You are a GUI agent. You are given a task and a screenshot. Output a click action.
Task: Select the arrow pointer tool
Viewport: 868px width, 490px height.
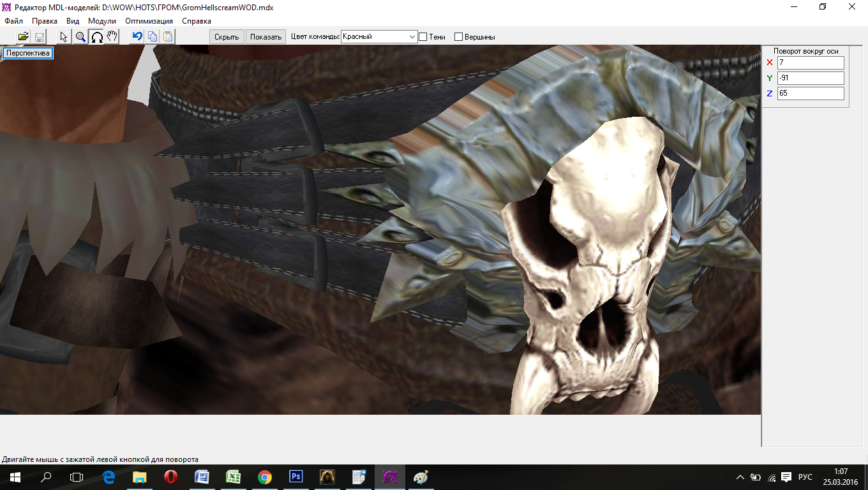64,36
